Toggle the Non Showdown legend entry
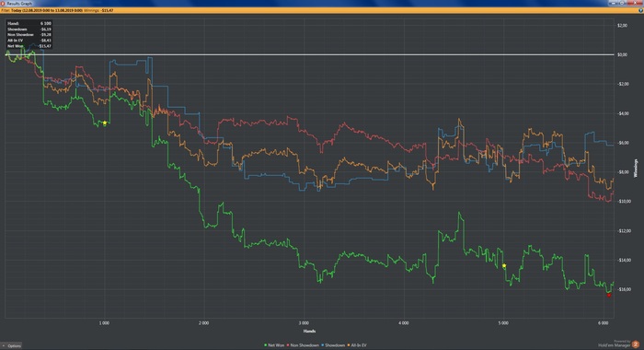The height and width of the screenshot is (350, 644). point(303,345)
